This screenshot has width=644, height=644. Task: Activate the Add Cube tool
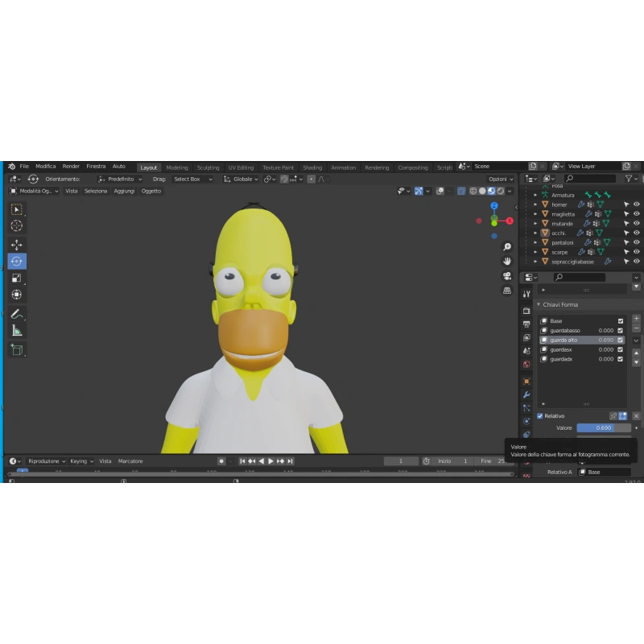[16, 350]
